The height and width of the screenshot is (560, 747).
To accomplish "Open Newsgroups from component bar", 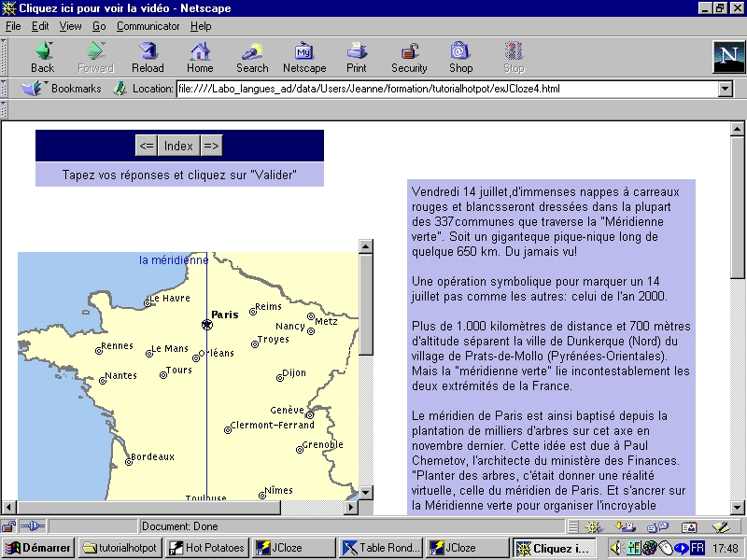I will [658, 526].
